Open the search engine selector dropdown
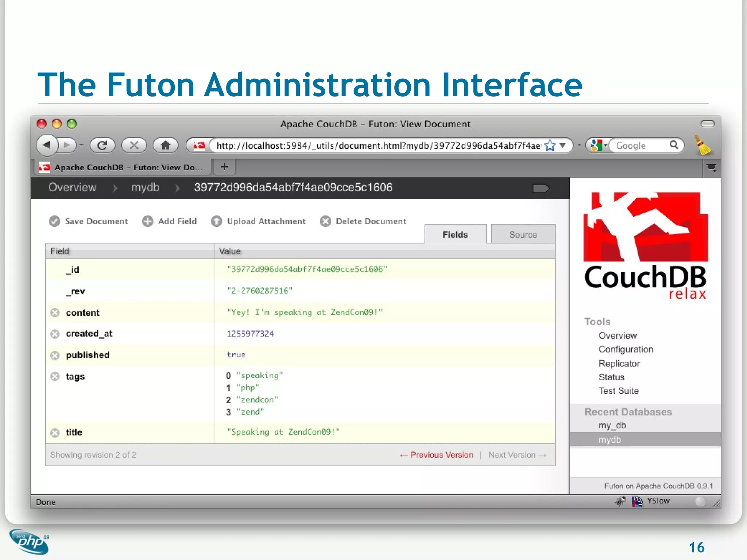Image resolution: width=747 pixels, height=560 pixels. (598, 145)
